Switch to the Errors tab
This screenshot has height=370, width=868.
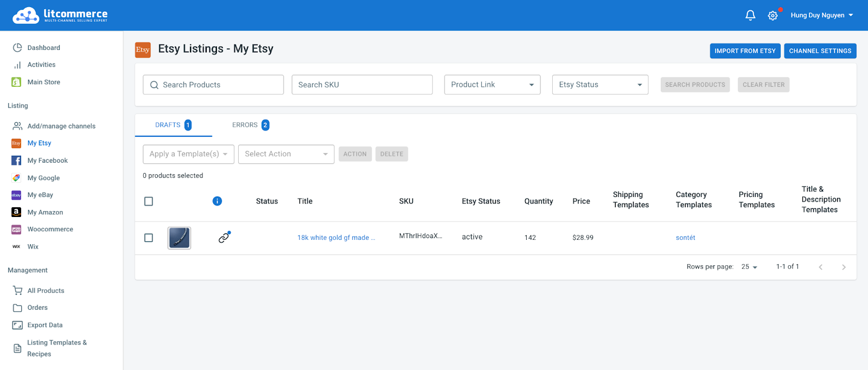[251, 125]
